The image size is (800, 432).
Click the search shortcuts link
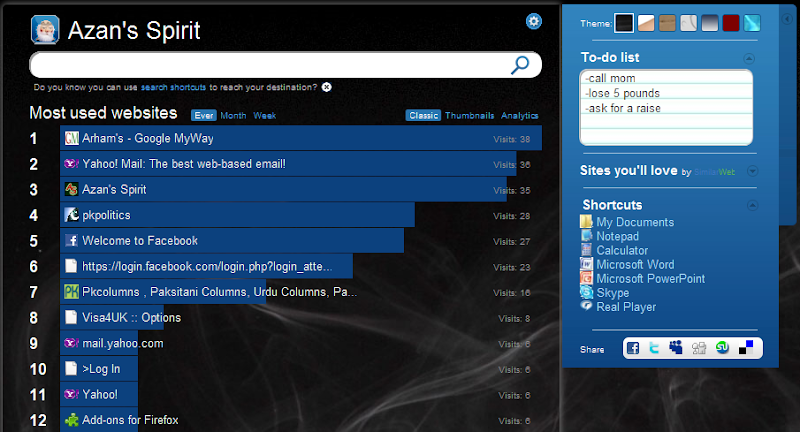click(173, 87)
